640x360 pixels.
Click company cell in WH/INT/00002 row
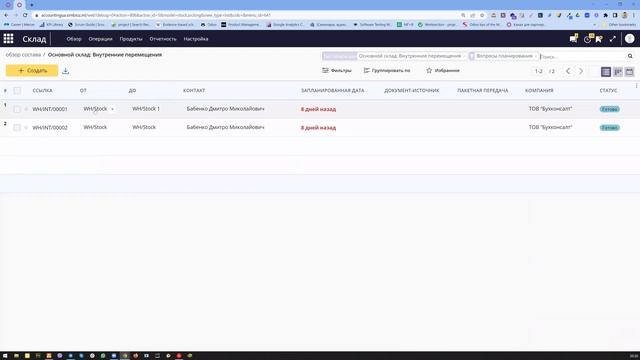pos(550,127)
